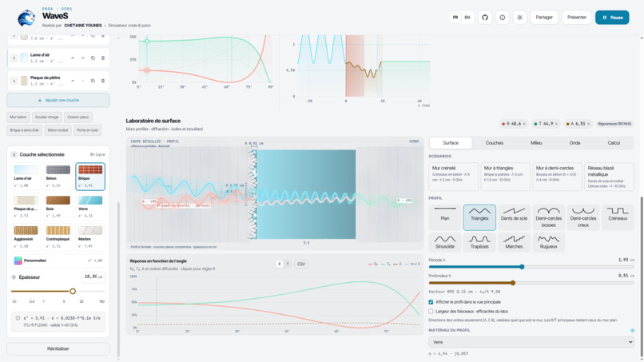This screenshot has height=362, width=644.
Task: Load the Réseau blazé métallique scenario
Action: coord(609,177)
